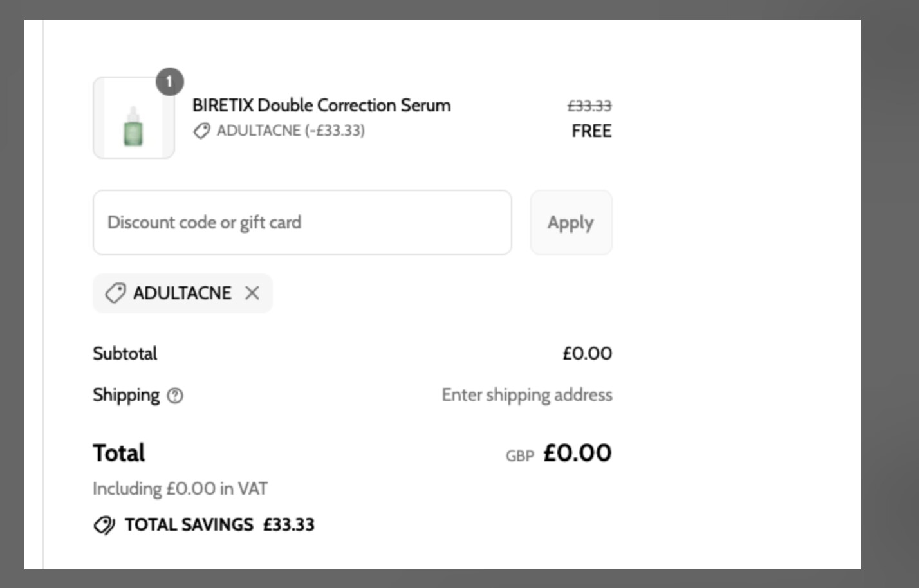Click the bold £0.00 total amount
The height and width of the screenshot is (588, 919).
click(577, 453)
